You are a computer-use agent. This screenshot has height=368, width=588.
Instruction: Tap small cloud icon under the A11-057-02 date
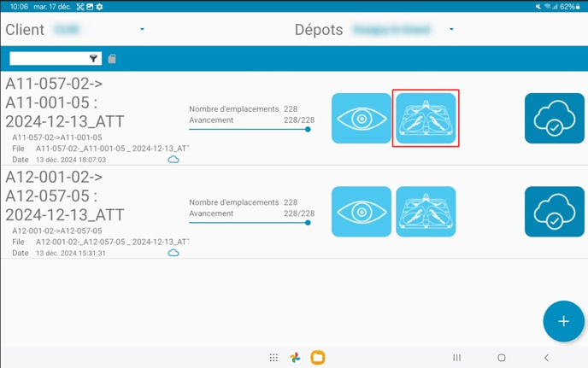pos(173,160)
